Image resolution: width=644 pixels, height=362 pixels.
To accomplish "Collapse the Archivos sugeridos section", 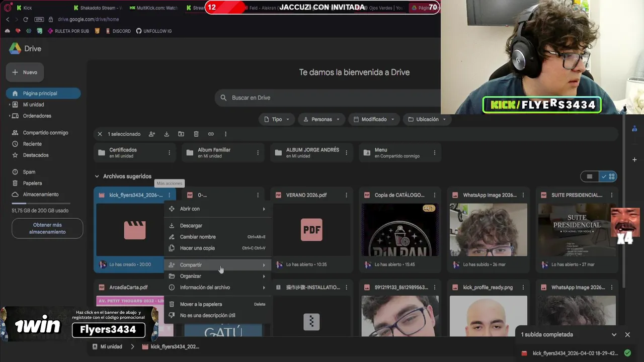I will point(97,176).
